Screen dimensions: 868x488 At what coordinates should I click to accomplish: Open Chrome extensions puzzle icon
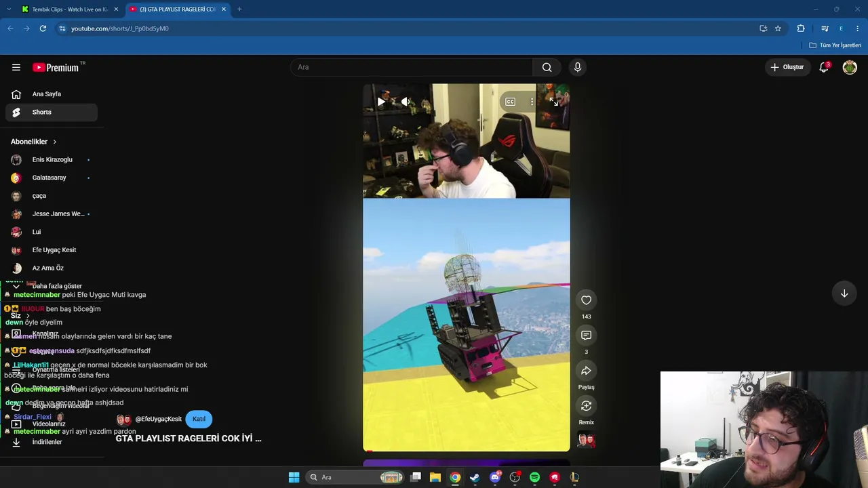pos(801,28)
